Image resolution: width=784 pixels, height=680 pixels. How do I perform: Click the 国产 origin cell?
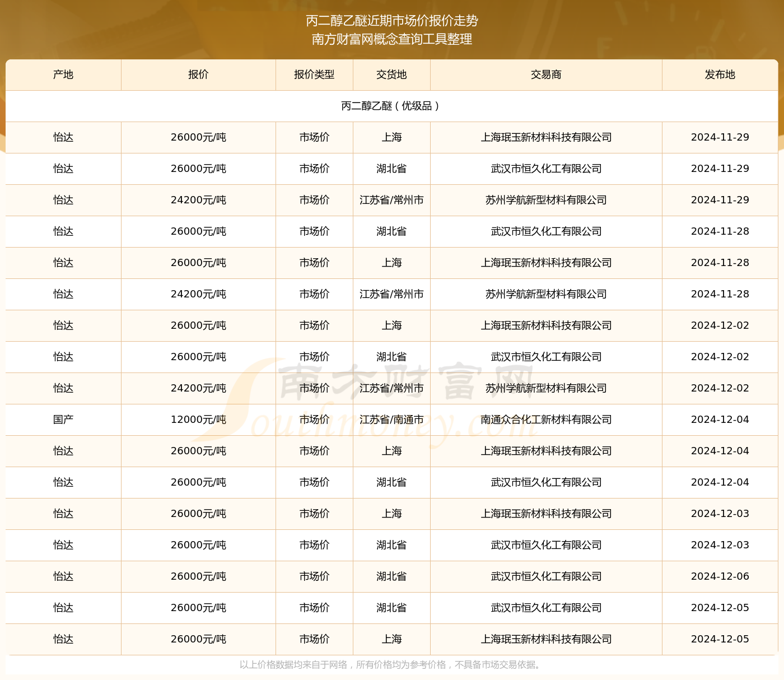tap(63, 420)
